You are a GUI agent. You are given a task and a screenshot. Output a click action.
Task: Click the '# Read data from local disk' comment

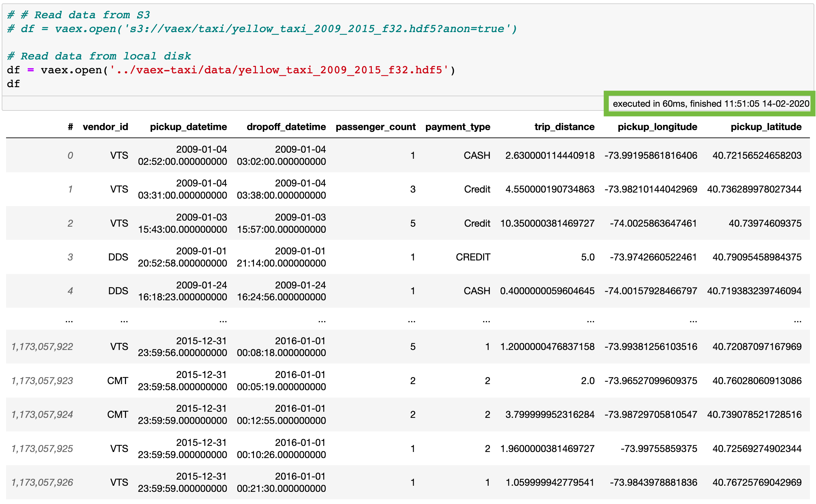pyautogui.click(x=99, y=56)
